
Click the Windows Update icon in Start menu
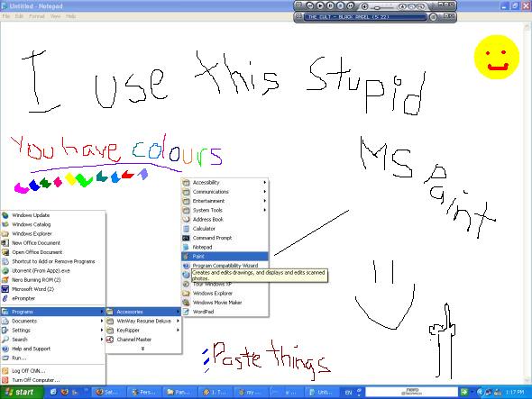pos(5,215)
